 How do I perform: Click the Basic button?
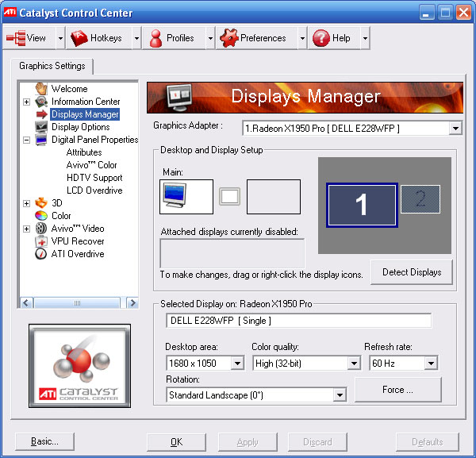coord(44,441)
